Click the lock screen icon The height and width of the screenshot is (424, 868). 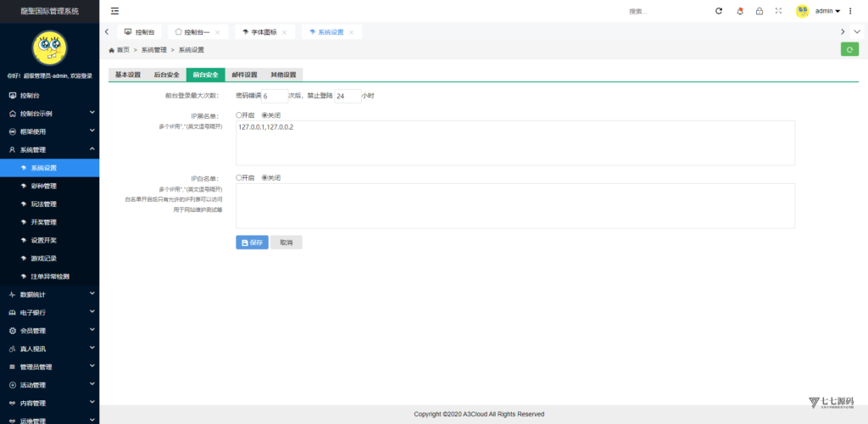pyautogui.click(x=759, y=11)
